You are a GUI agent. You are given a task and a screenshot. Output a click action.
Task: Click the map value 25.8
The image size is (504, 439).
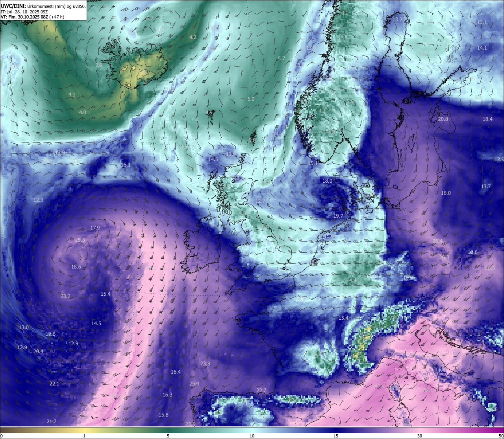coord(80,240)
